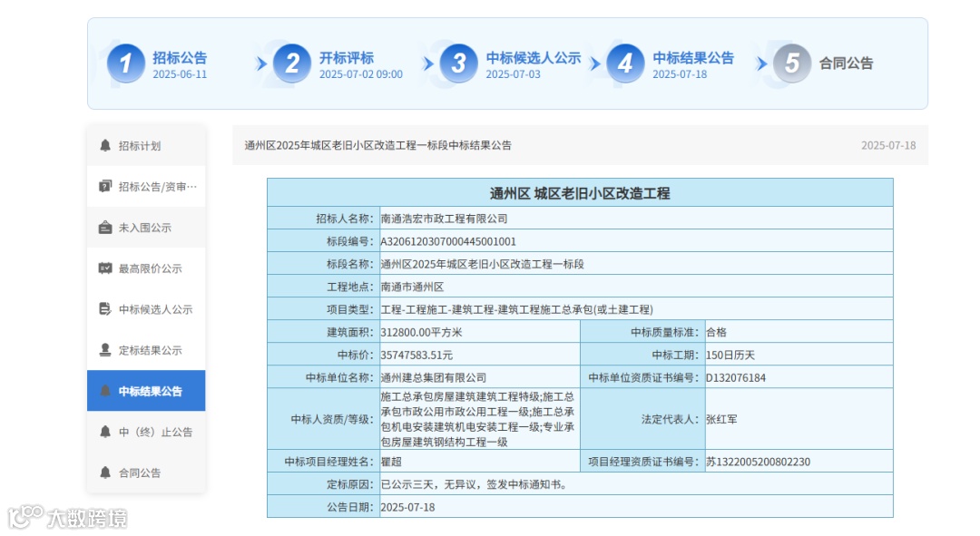This screenshot has width=980, height=536.
Task: Click the 中标项目经理姓名 label cell
Action: click(324, 462)
